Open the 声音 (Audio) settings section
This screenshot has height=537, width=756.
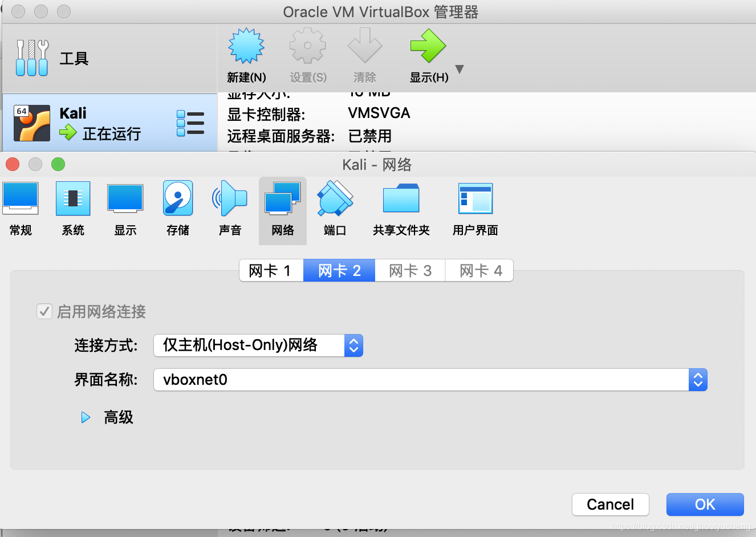(230, 209)
